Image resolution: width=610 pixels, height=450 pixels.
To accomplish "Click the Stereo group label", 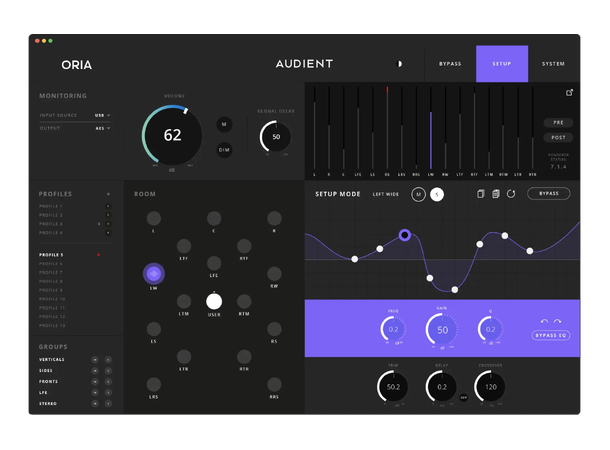I will pos(48,404).
